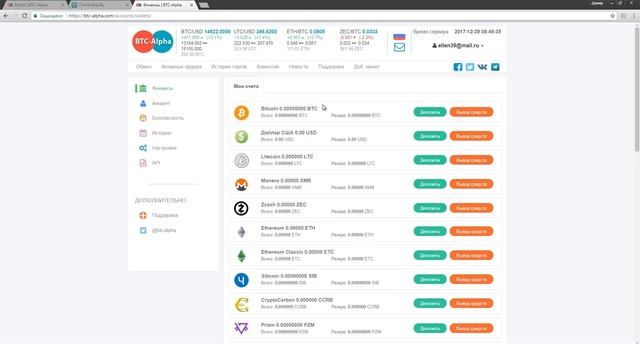Screen dimensions: 640x360
Task: Click the US Dollar coin icon
Action: 241,136
